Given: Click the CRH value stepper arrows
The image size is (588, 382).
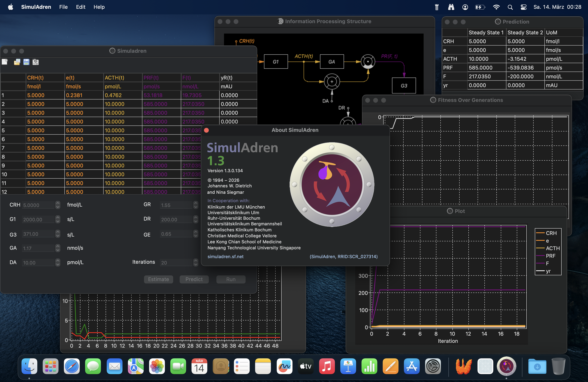Looking at the screenshot, I should (58, 205).
